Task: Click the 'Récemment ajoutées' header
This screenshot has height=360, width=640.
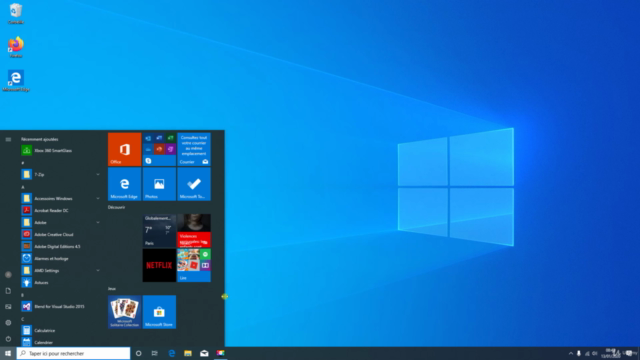Action: 40,139
